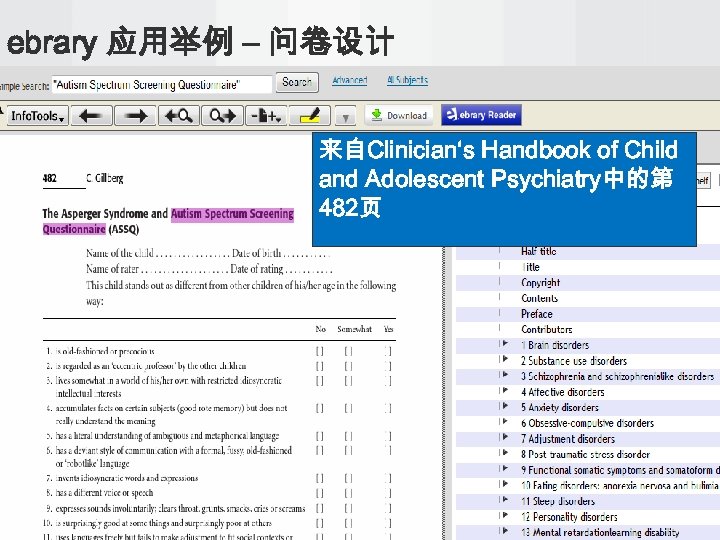
Task: Expand chapter 10 Eating disorders
Action: click(x=505, y=484)
